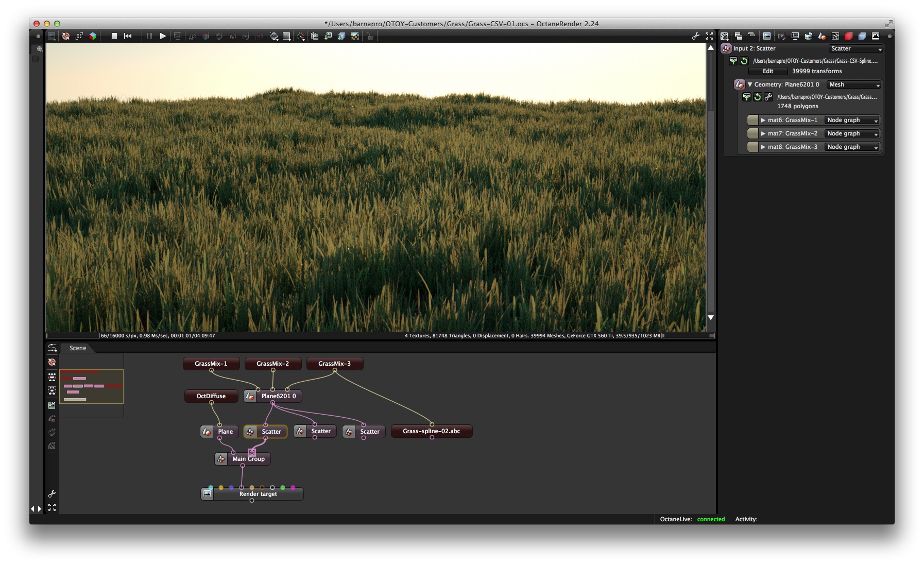Viewport: 924px width, 565px height.
Task: Toggle the checkered alpha background icon
Action: pyautogui.click(x=355, y=36)
